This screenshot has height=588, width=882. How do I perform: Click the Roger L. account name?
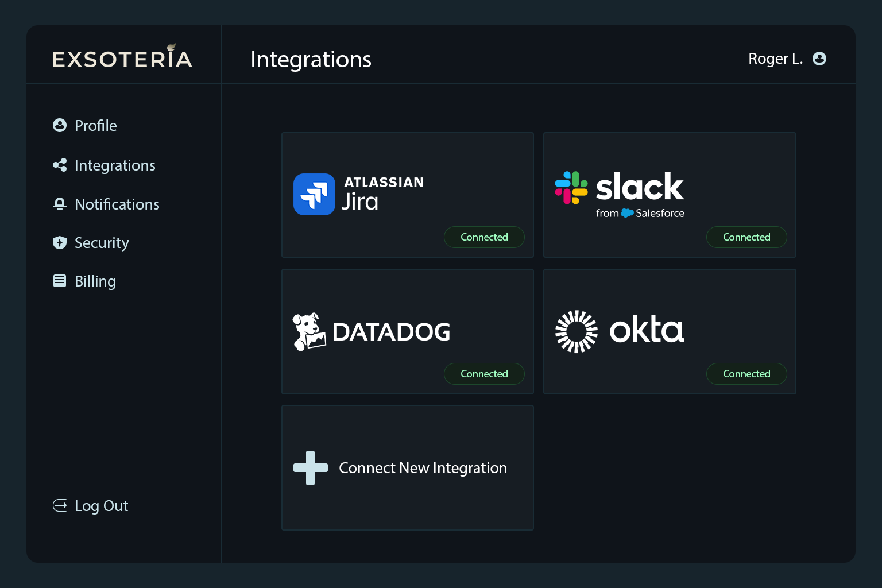[x=775, y=59]
